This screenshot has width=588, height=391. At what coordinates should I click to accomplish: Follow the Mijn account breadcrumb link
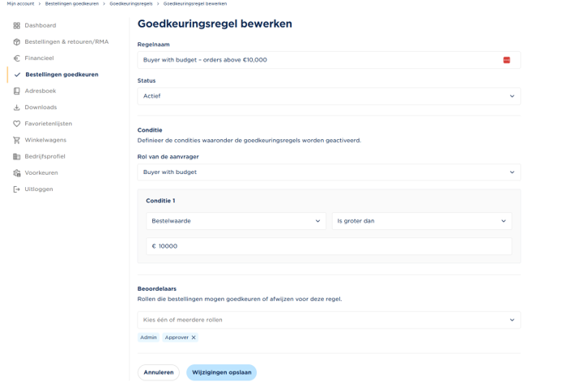[20, 4]
